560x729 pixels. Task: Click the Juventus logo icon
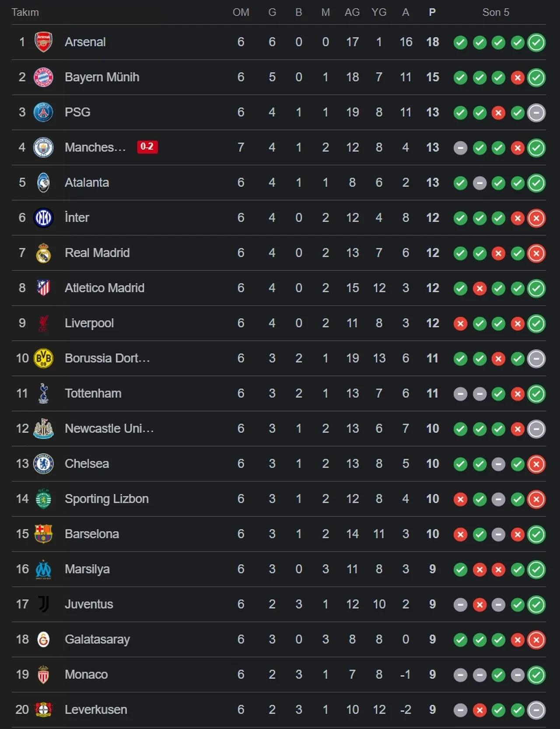point(43,604)
